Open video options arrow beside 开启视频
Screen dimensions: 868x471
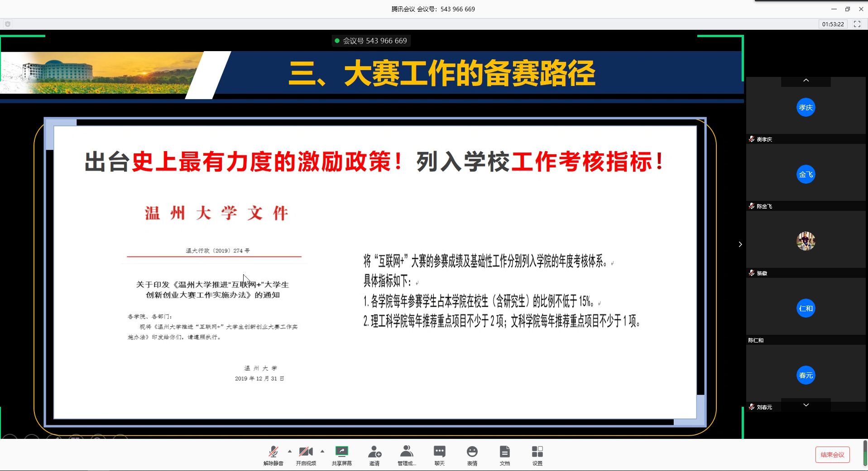(x=322, y=451)
